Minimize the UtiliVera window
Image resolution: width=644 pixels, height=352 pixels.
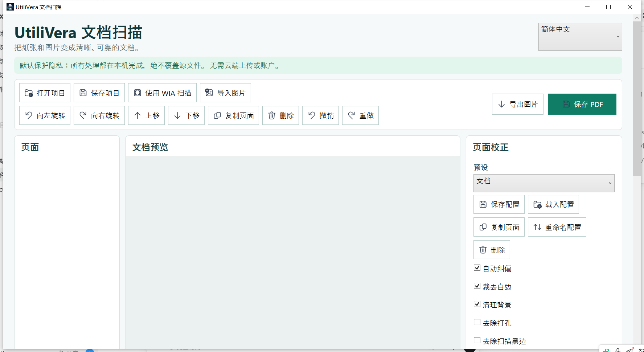pyautogui.click(x=587, y=7)
